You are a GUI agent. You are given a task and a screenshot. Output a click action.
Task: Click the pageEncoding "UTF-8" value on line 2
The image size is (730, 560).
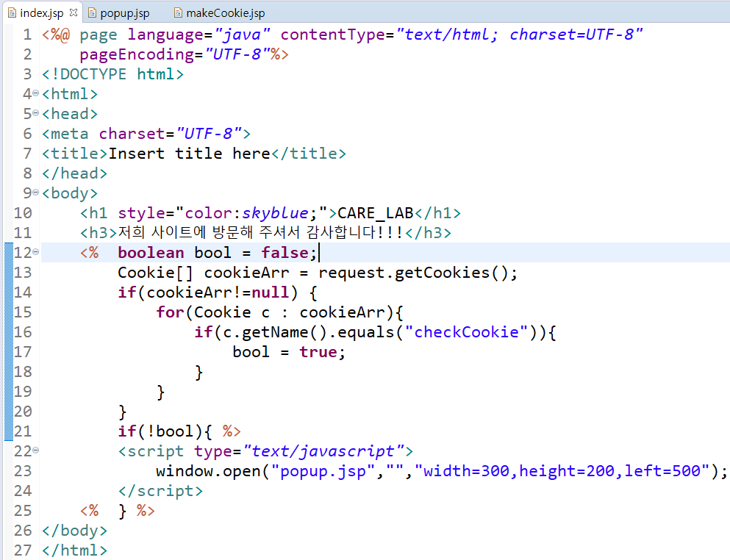pyautogui.click(x=237, y=54)
